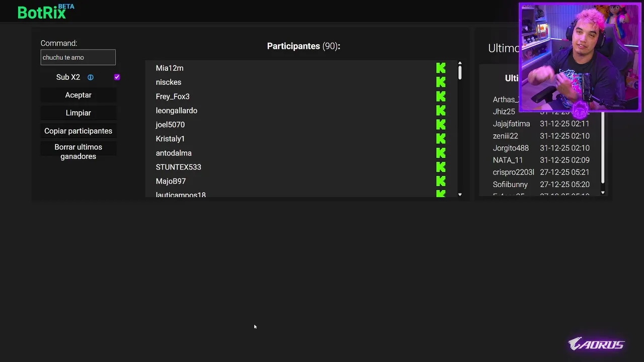Click the Kick icon for STUNTEX533

[x=441, y=167]
